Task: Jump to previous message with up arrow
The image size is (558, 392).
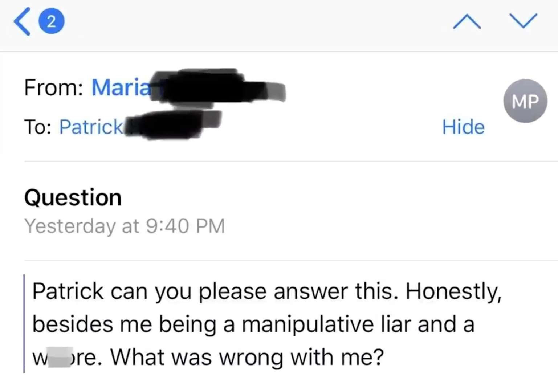Action: point(467,21)
